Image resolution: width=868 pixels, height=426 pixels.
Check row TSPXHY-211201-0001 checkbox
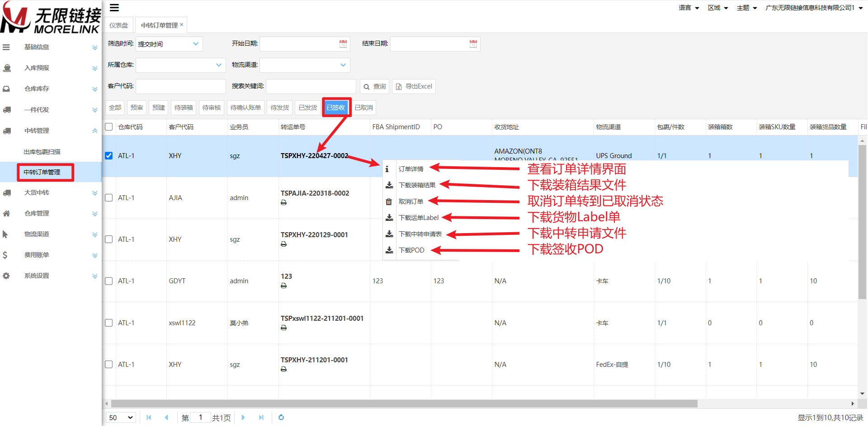click(x=109, y=364)
